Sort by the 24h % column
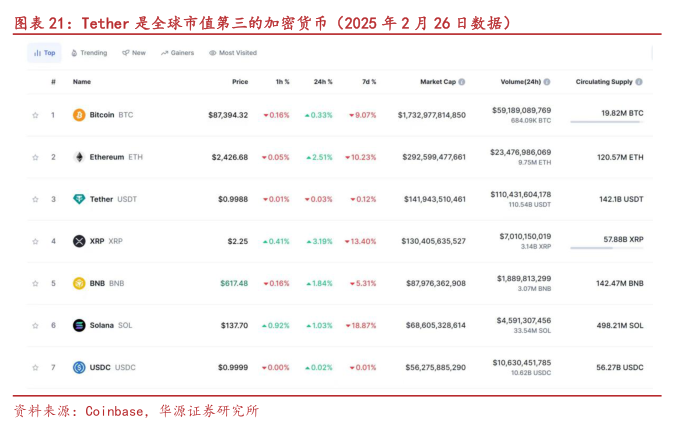 click(x=323, y=81)
